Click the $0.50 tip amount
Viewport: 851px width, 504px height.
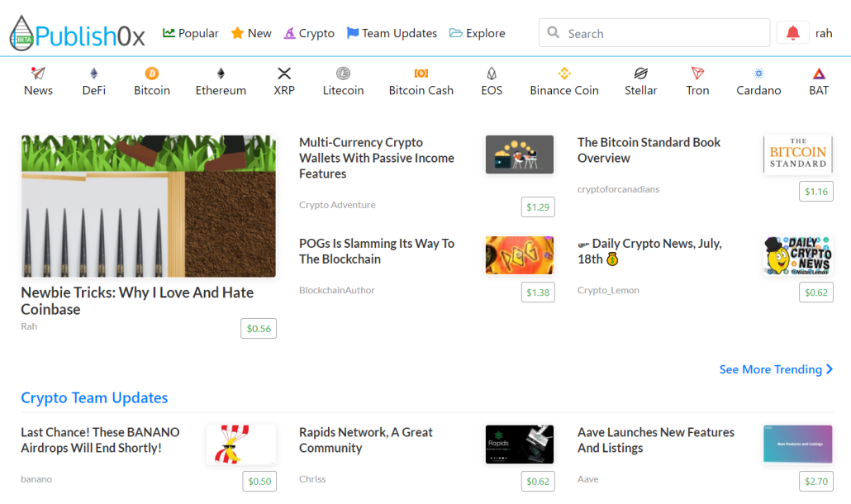pos(259,481)
